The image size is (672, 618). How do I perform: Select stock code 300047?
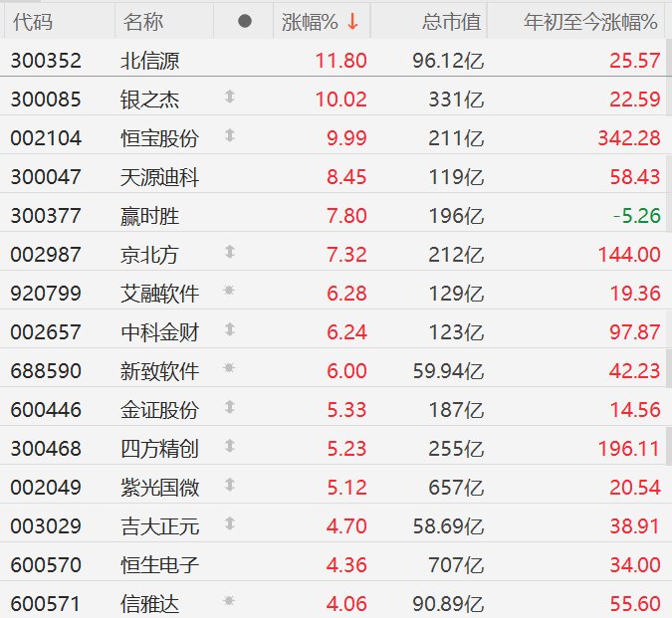coord(46,177)
